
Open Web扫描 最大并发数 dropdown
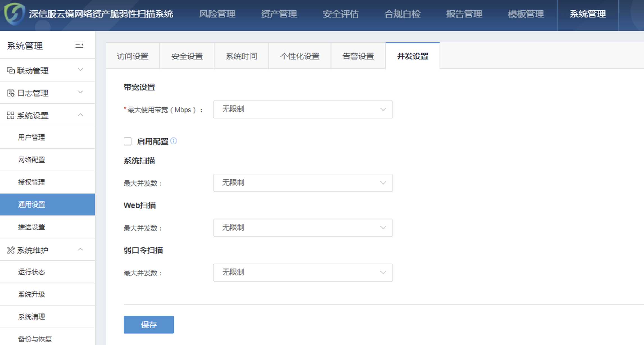click(303, 228)
